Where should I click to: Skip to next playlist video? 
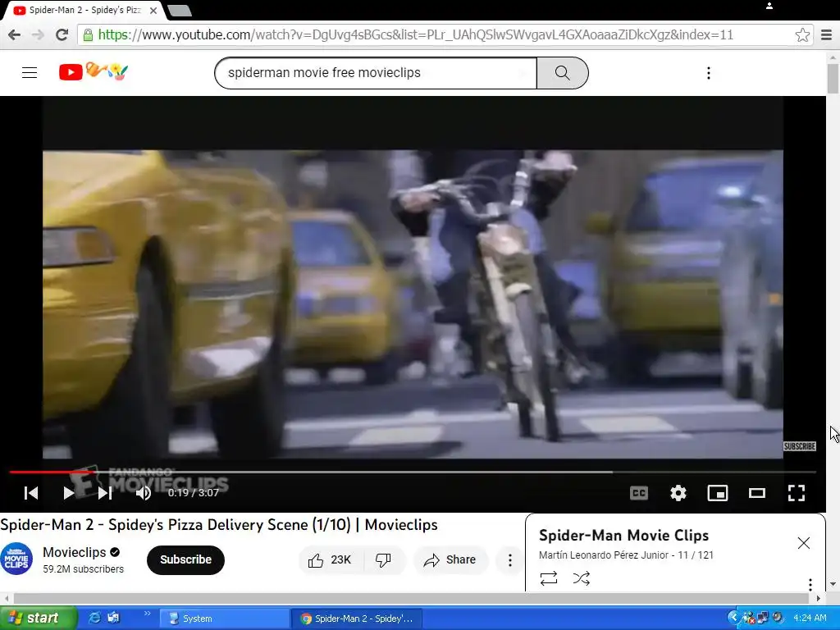pyautogui.click(x=105, y=493)
